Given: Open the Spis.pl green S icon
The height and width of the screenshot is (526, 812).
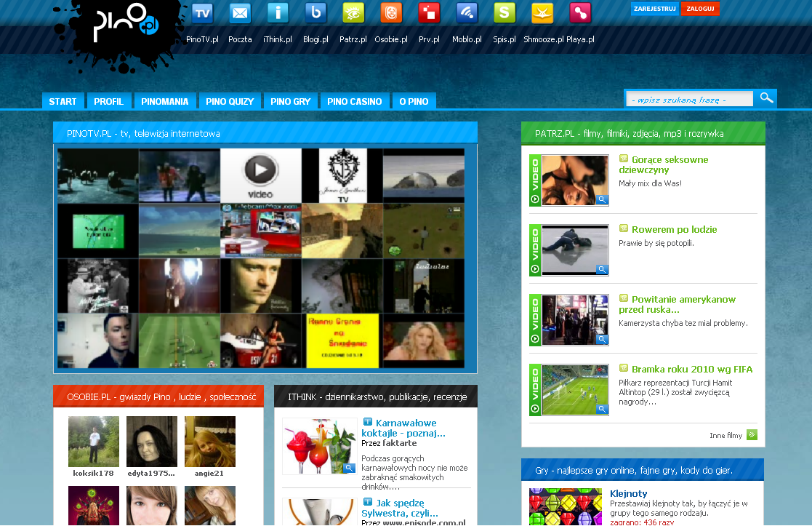Looking at the screenshot, I should click(x=505, y=13).
